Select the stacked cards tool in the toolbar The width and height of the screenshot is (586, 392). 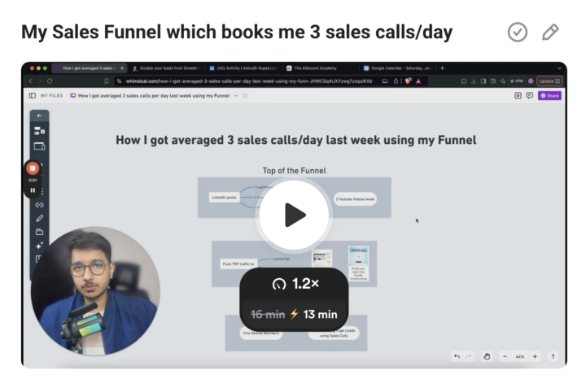[x=39, y=232]
